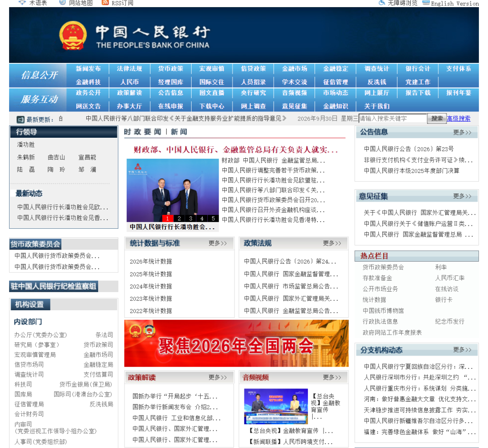
Task: Open 更多 in 音频视频 section
Action: pyautogui.click(x=332, y=377)
